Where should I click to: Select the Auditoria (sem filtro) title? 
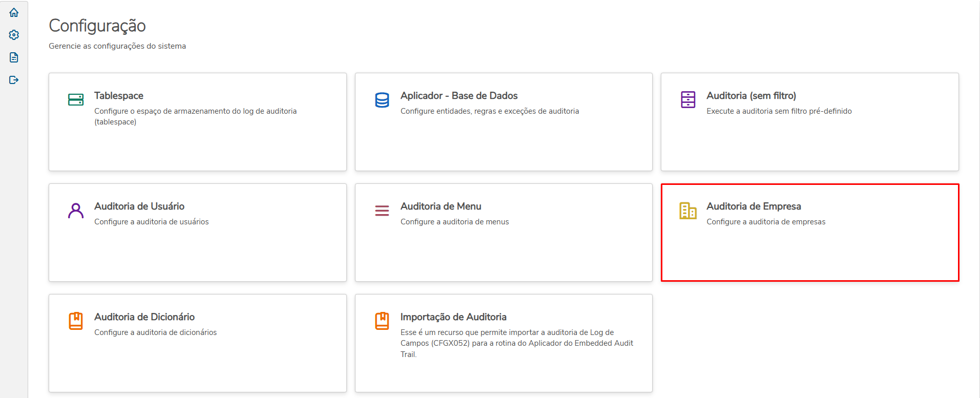[x=751, y=96]
